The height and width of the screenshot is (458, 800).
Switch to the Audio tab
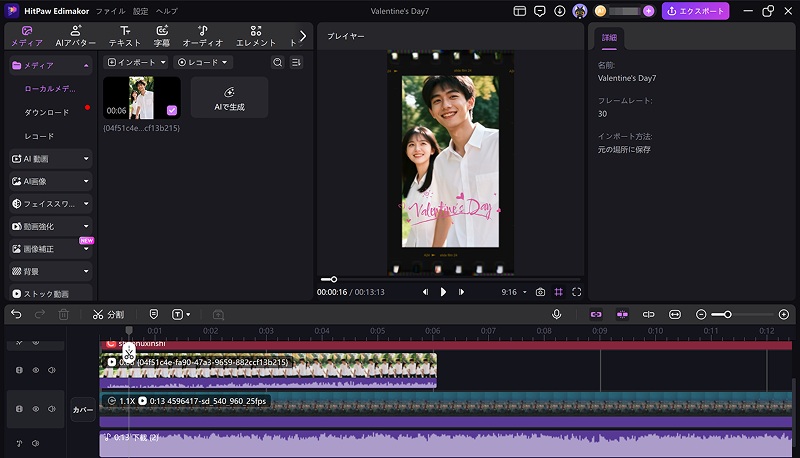pos(203,36)
